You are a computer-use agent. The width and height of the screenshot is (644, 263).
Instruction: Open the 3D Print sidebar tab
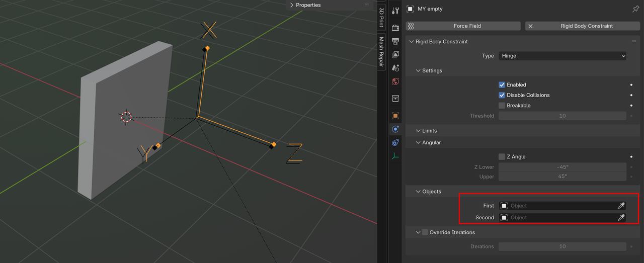tap(381, 18)
